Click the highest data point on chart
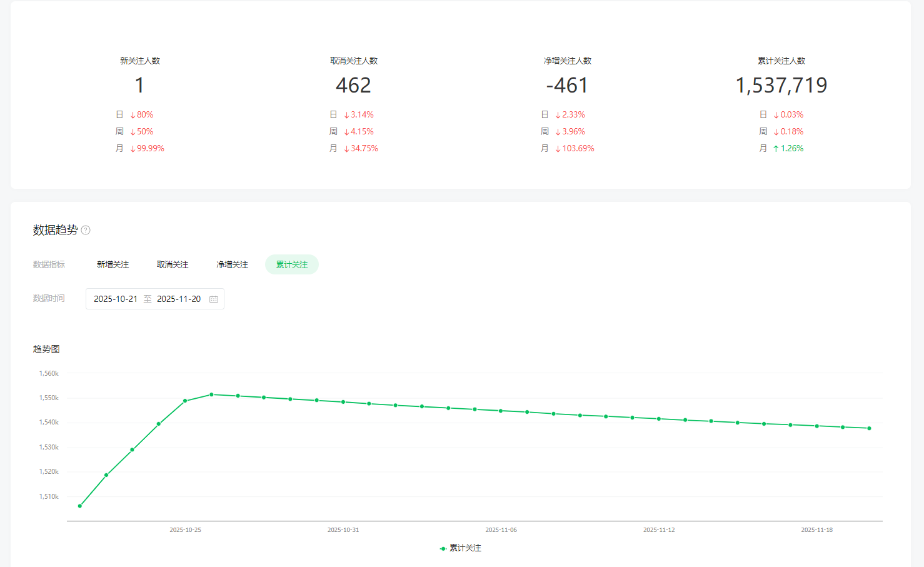This screenshot has height=567, width=924. pyautogui.click(x=211, y=394)
